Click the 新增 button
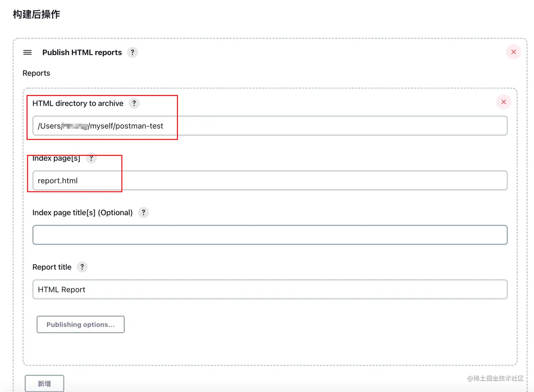Screen dimensions: 534x392 coord(44,384)
